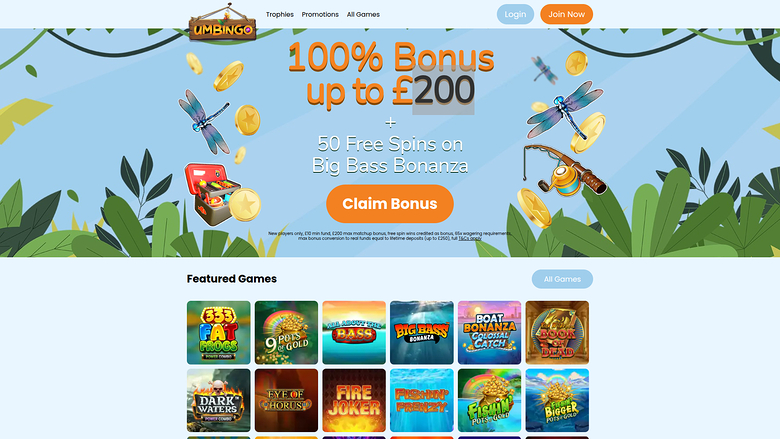Launch the Fire Joker game
Viewport: 780px width, 439px height.
coord(354,400)
